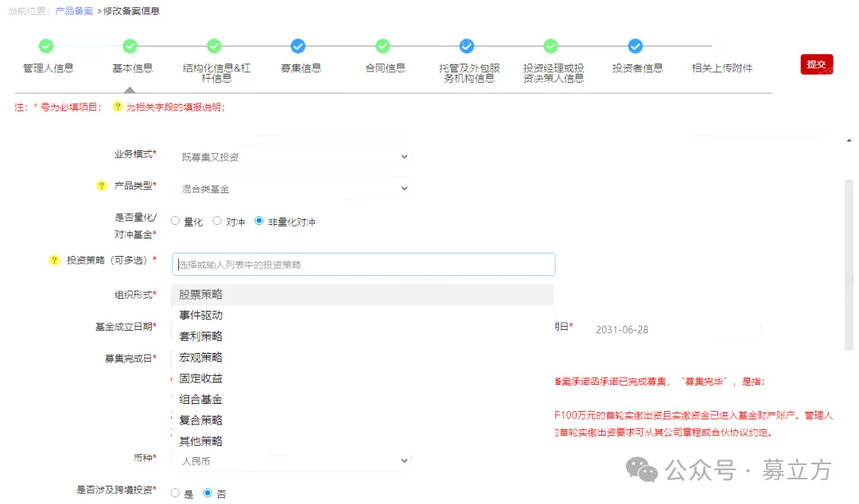Image resolution: width=859 pixels, height=504 pixels.
Task: 选择对冲单选按钮
Action: point(216,221)
